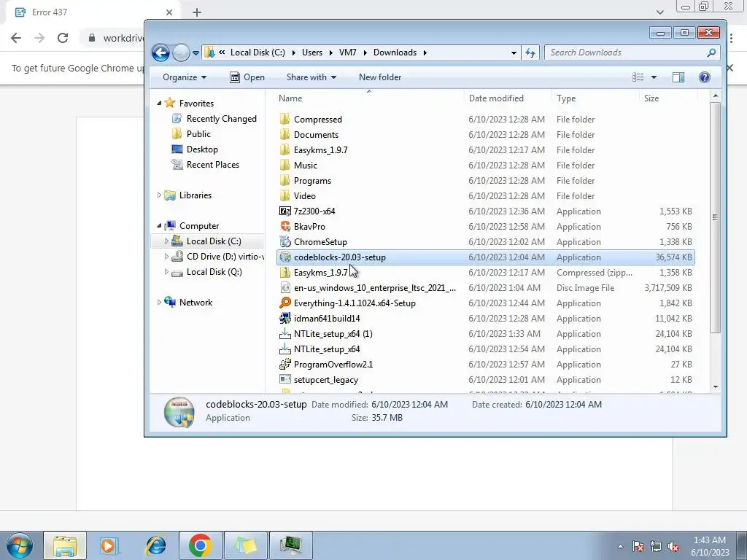Image resolution: width=747 pixels, height=560 pixels.
Task: Sort by Size column header
Action: [x=651, y=98]
